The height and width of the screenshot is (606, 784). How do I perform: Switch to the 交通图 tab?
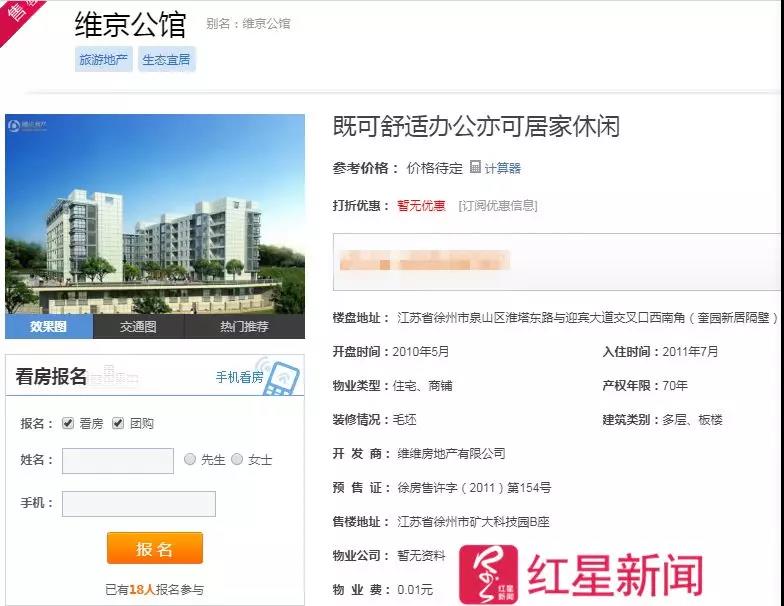point(138,326)
